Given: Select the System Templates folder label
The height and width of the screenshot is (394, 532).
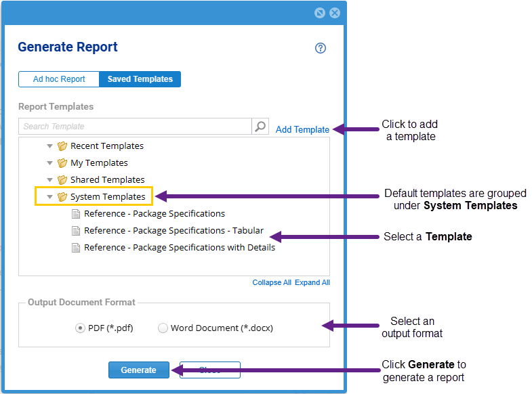Looking at the screenshot, I should (x=108, y=197).
